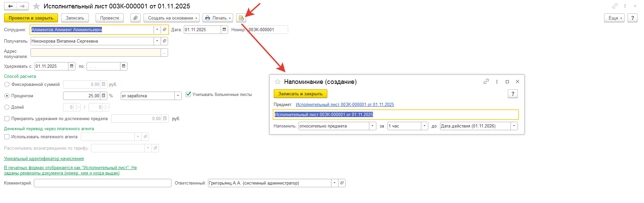Add the document to favorites with the star
This screenshot has width=644, height=203.
point(37,6)
